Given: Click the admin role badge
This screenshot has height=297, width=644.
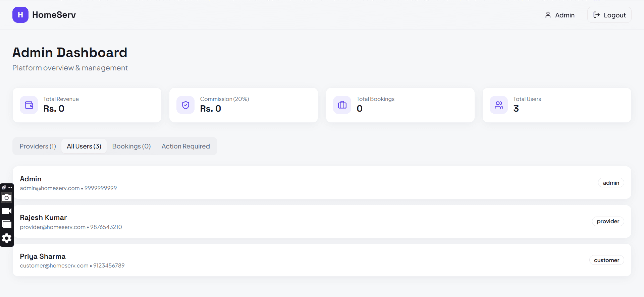Looking at the screenshot, I should point(611,183).
